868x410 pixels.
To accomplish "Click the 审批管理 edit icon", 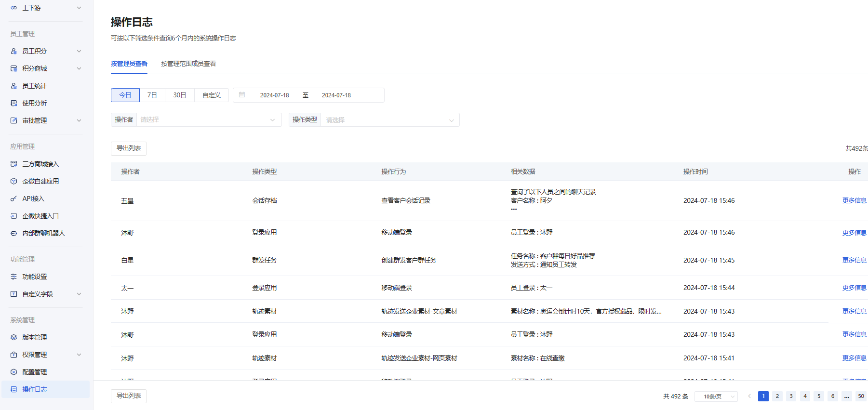I will click(x=13, y=120).
